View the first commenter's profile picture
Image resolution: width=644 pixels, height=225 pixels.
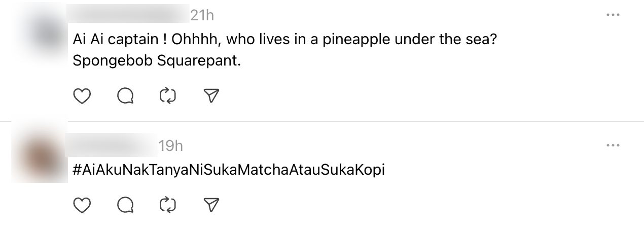(x=49, y=31)
